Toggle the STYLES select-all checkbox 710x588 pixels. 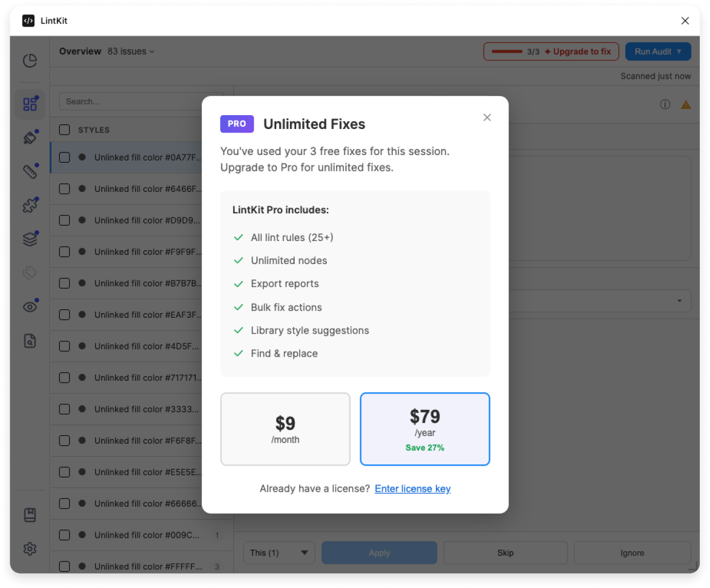[x=64, y=130]
